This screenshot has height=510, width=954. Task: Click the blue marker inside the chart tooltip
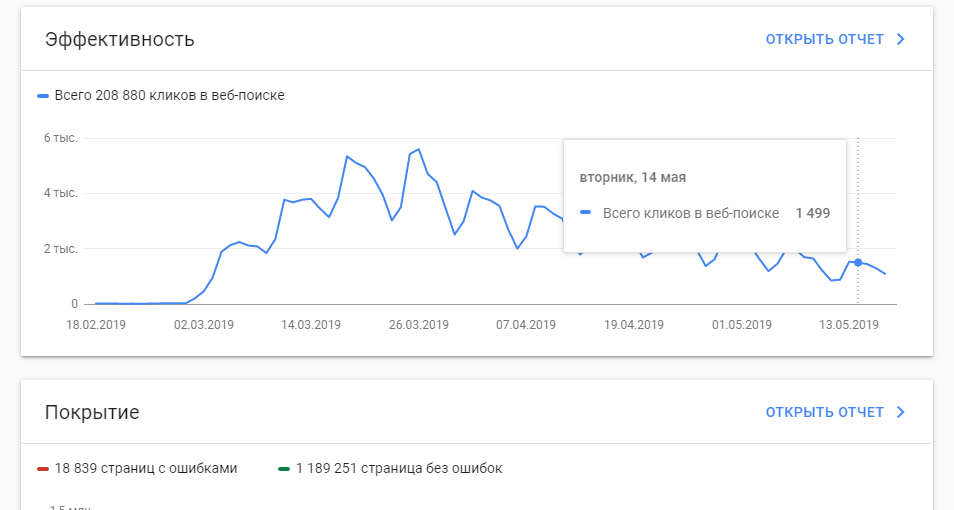point(586,213)
